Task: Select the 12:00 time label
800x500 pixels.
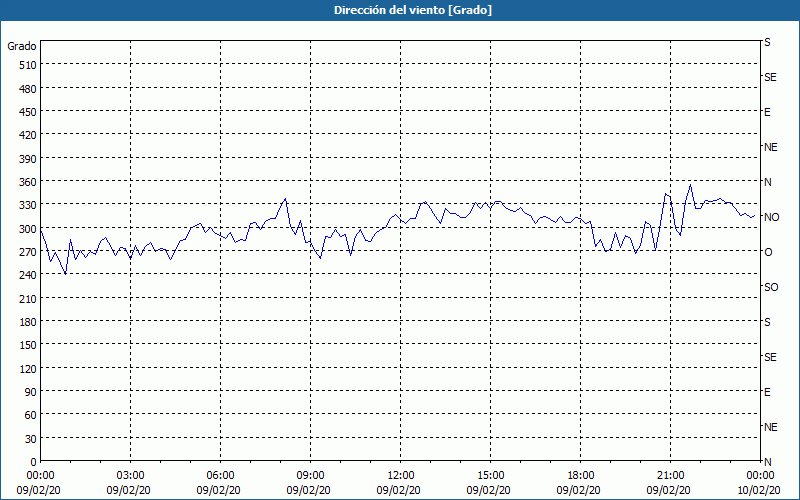Action: tap(401, 476)
